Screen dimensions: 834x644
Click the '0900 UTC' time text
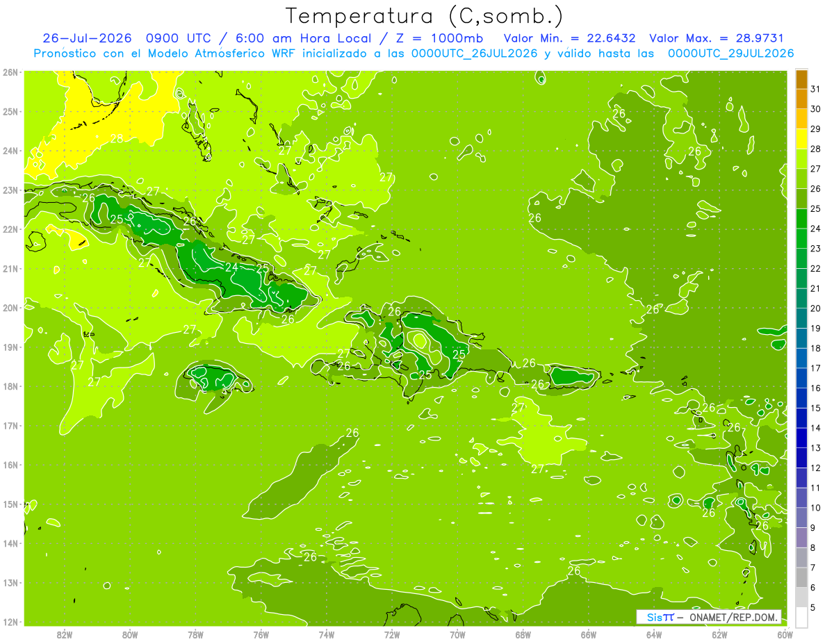(179, 38)
